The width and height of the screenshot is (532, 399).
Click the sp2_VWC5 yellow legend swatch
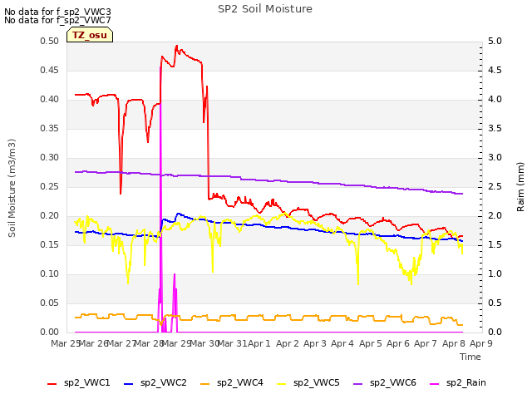pos(281,384)
